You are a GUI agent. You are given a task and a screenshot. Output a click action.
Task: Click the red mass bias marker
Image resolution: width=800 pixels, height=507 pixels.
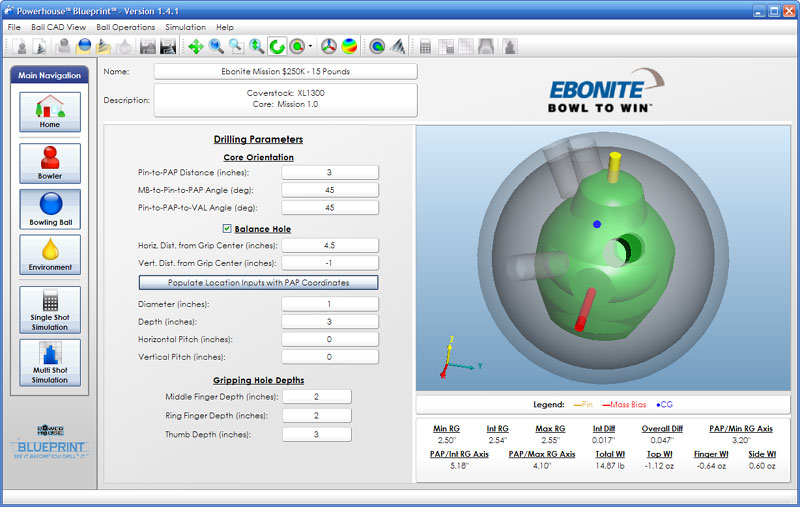click(585, 309)
